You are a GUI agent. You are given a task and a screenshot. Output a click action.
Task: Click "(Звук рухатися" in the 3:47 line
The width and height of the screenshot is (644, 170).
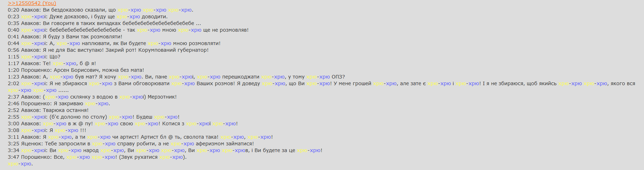(138, 157)
